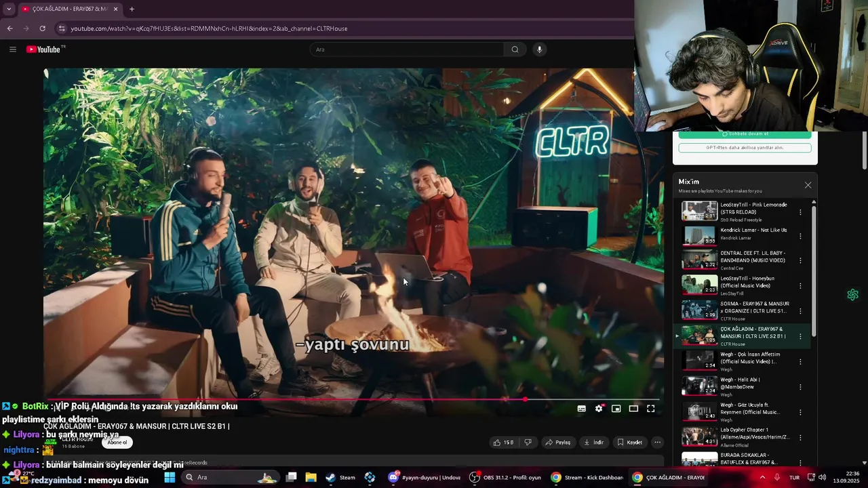
Task: Click the browser address bar URL
Action: tap(209, 28)
